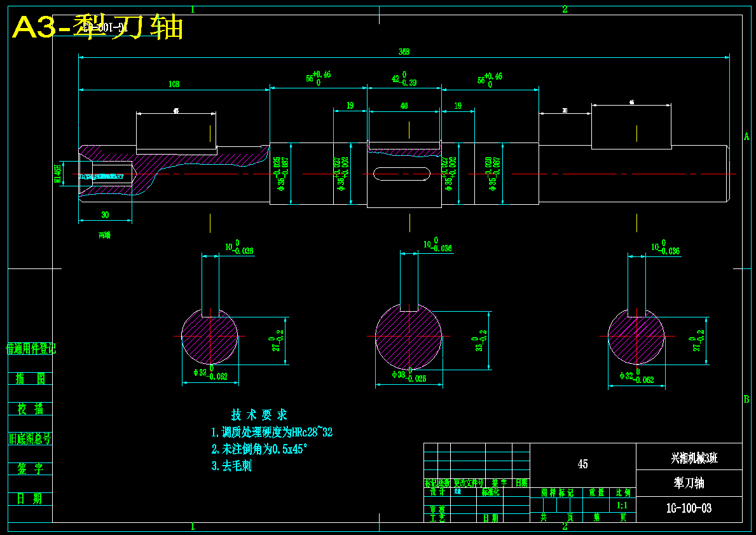
Task: Click note '2.未注倒角为0.5x45°'
Action: (x=259, y=449)
